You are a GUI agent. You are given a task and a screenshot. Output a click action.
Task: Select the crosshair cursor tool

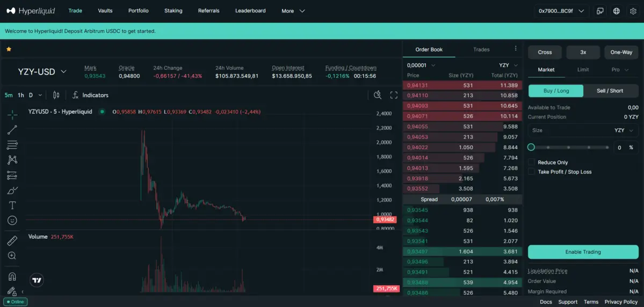click(x=12, y=114)
